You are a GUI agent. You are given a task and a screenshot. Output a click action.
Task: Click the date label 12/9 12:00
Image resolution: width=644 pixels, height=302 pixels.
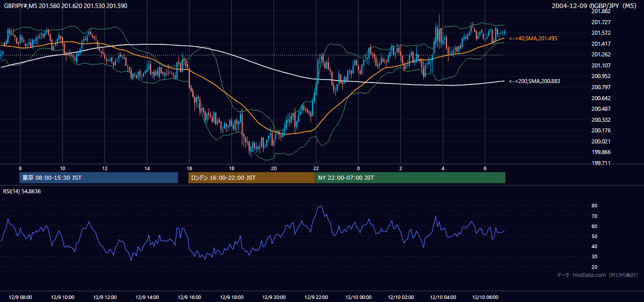(105, 297)
